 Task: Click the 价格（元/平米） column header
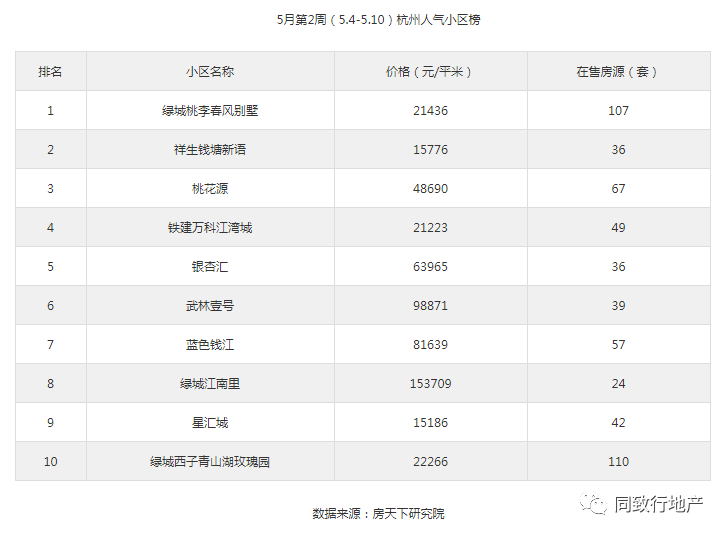[430, 72]
